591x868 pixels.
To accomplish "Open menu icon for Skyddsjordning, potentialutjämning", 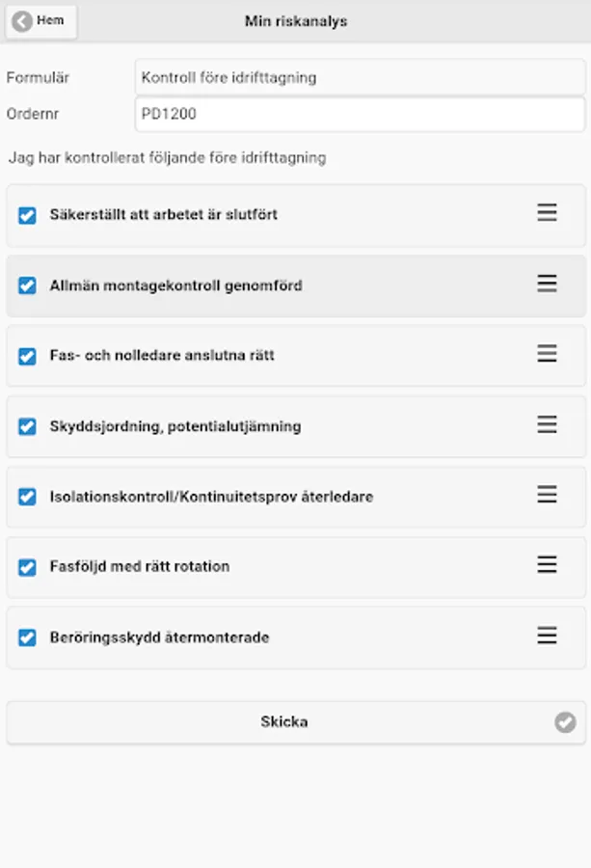I will (547, 424).
